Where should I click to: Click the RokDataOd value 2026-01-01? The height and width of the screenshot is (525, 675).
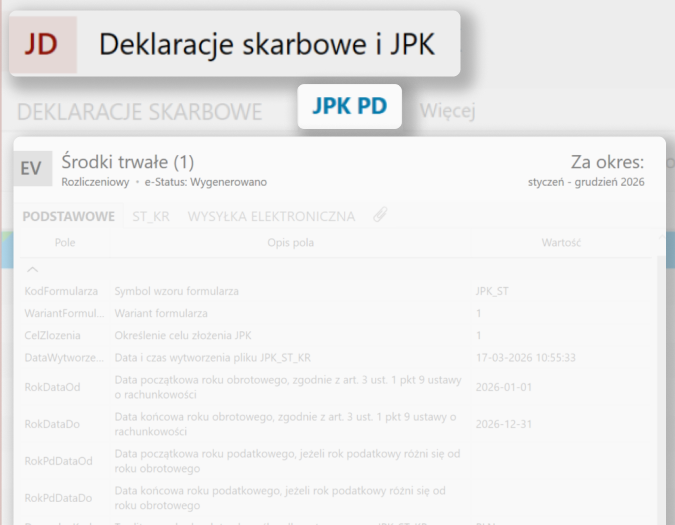(504, 387)
